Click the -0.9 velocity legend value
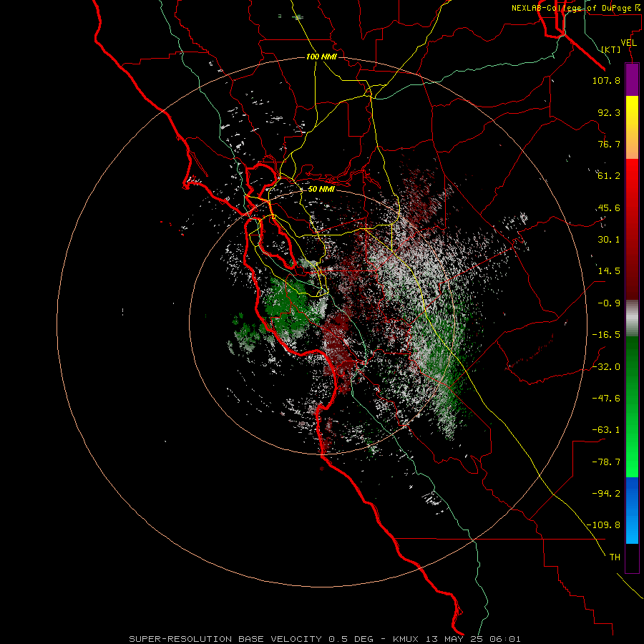 (609, 303)
